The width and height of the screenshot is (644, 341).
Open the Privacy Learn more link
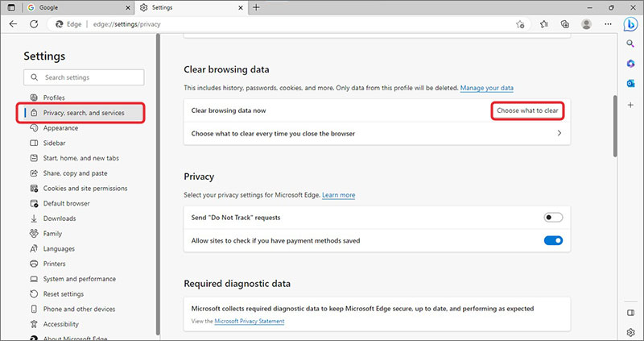338,195
